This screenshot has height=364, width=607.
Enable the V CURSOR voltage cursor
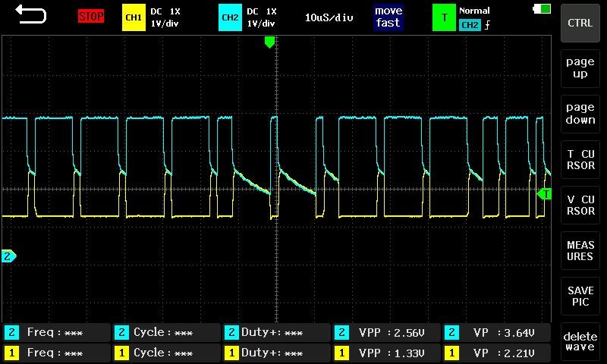tap(580, 205)
